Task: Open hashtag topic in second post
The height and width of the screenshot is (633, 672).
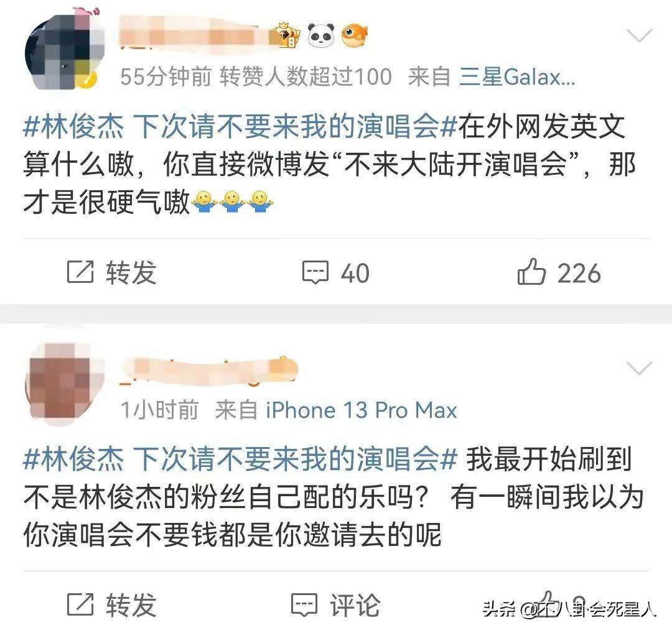Action: 240,459
